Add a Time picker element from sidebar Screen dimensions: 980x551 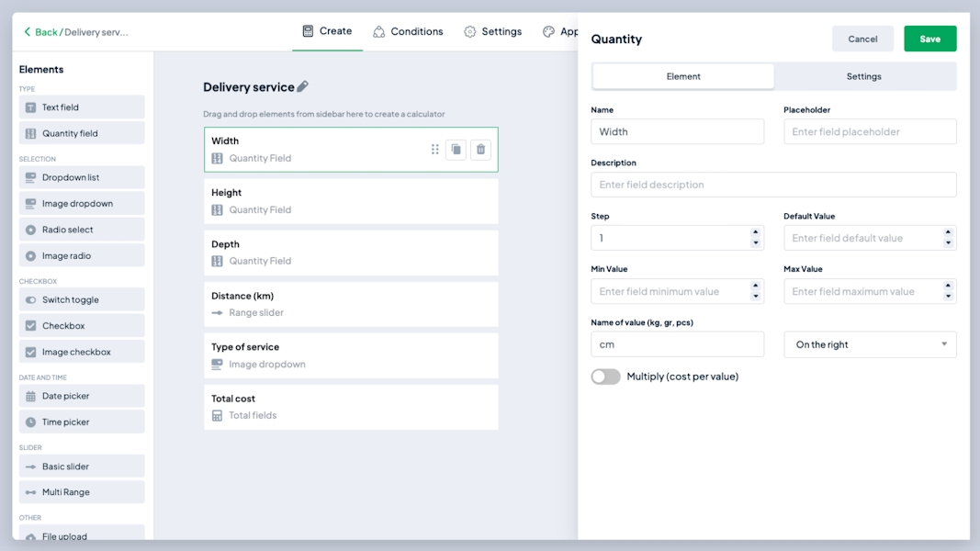point(82,422)
